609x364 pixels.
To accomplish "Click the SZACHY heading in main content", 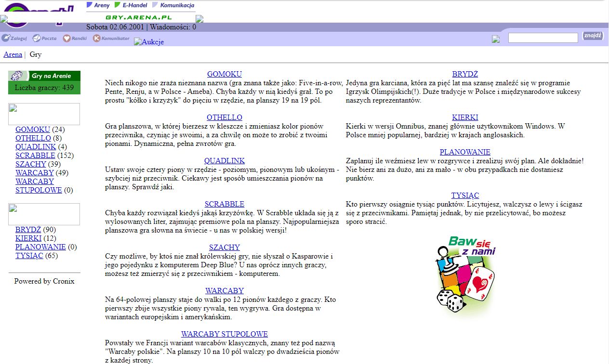I will pos(225,247).
